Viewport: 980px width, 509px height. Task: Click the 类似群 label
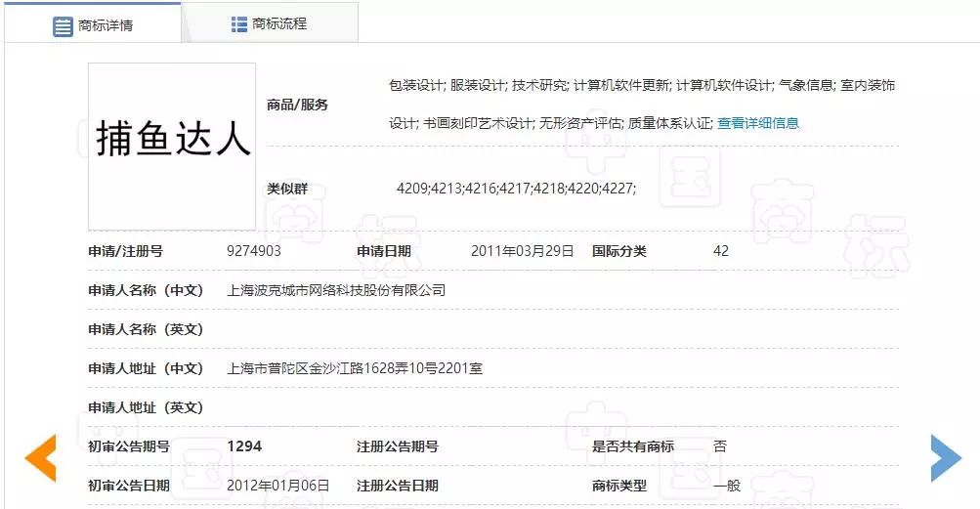pos(287,189)
